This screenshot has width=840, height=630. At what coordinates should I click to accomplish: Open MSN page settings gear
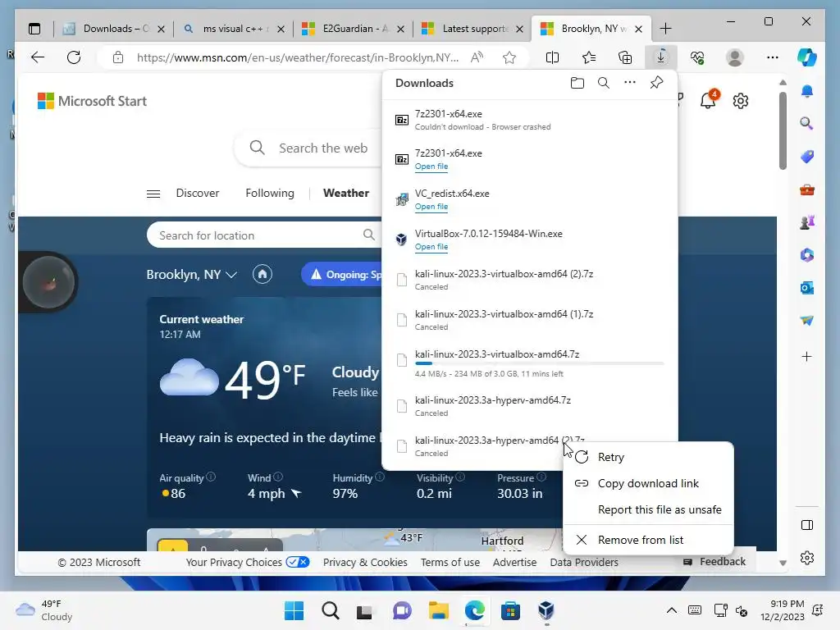click(741, 101)
